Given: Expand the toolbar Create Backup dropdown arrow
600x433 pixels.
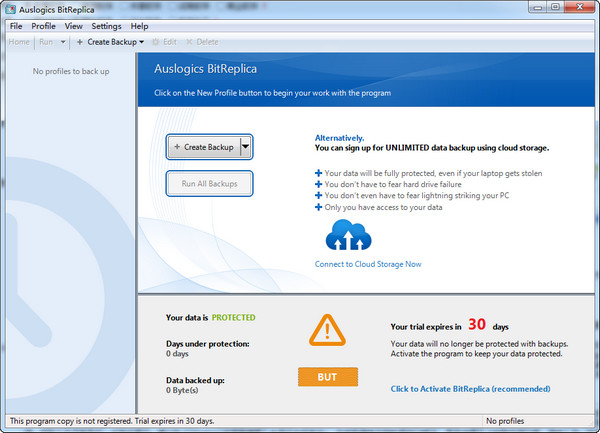Looking at the screenshot, I should [142, 42].
